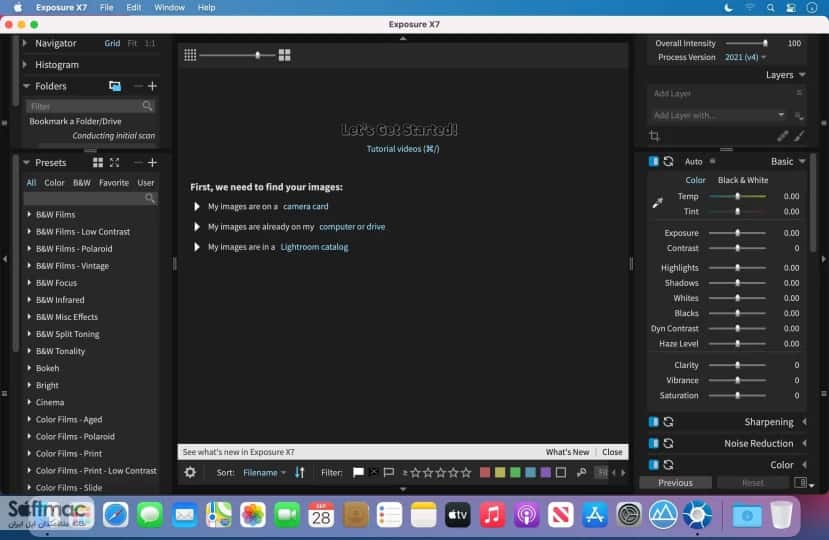Select Black & White mode

(742, 180)
